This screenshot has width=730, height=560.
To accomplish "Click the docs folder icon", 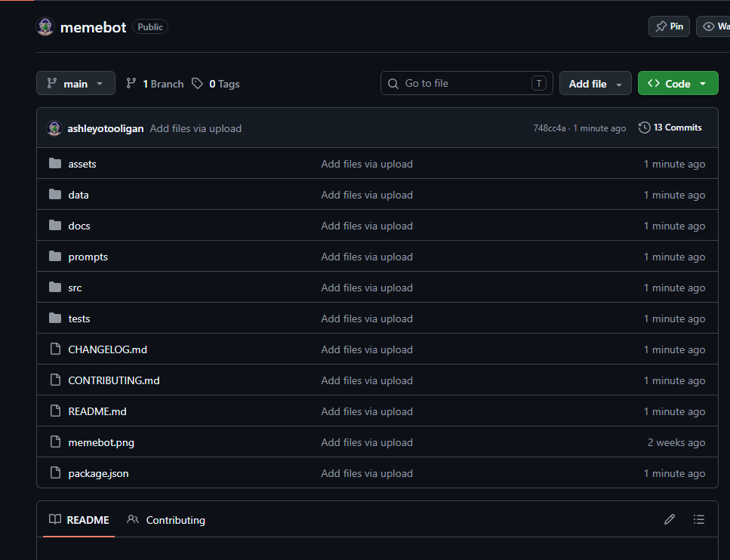I will point(55,226).
